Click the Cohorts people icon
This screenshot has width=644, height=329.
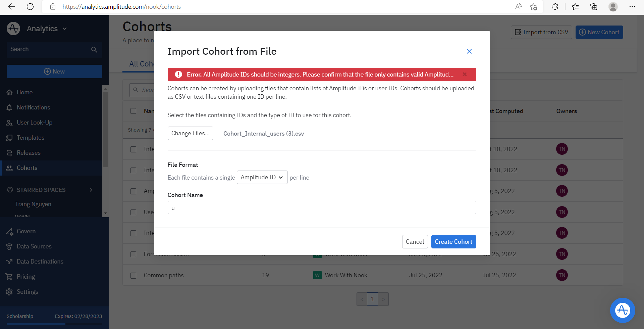tap(9, 168)
